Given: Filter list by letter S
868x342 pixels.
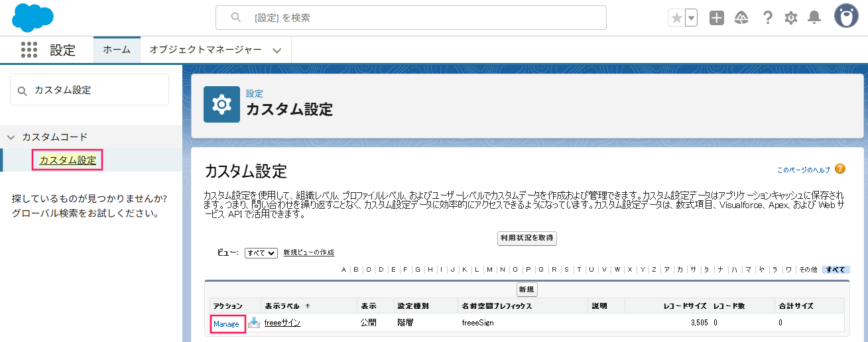Looking at the screenshot, I should [x=567, y=270].
